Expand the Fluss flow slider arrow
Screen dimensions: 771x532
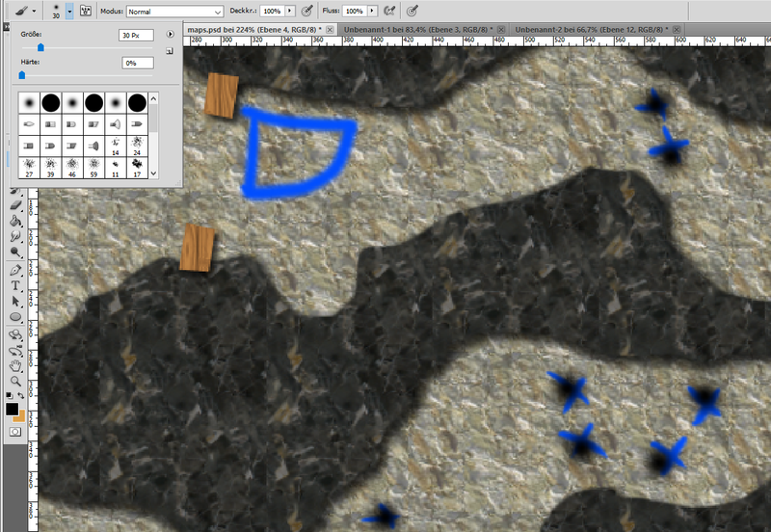coord(372,11)
